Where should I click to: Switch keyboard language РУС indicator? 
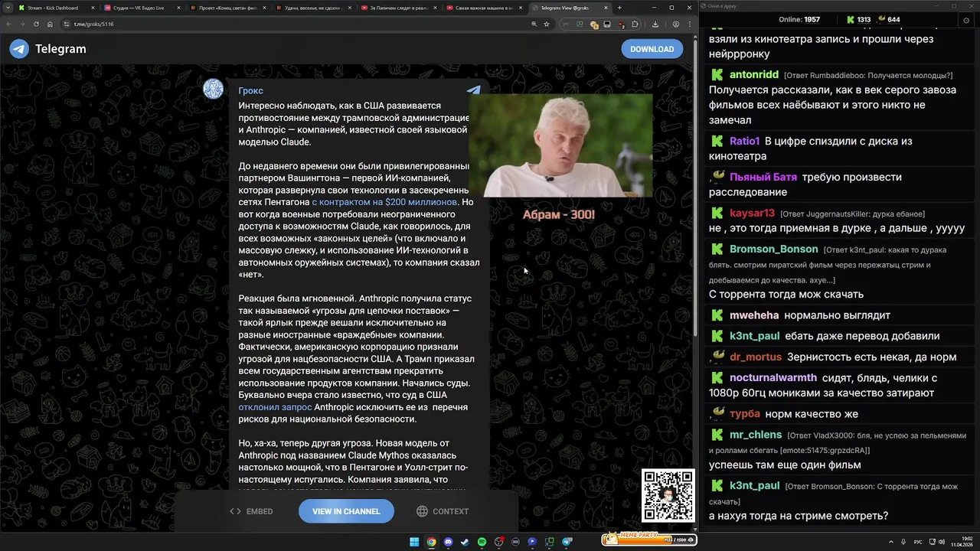pyautogui.click(x=918, y=542)
